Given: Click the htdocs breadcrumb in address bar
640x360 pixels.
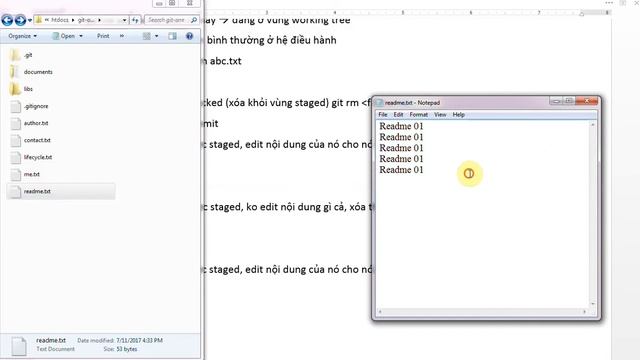Looking at the screenshot, I should (x=60, y=20).
